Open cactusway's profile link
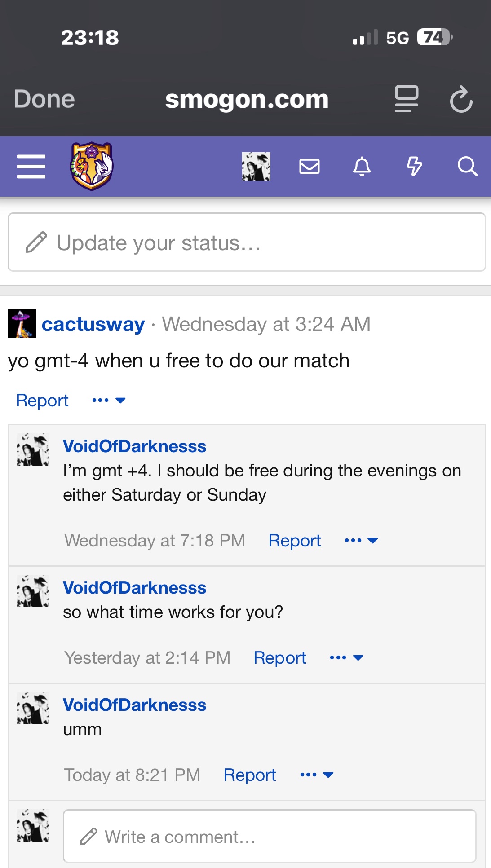The image size is (491, 868). click(93, 324)
